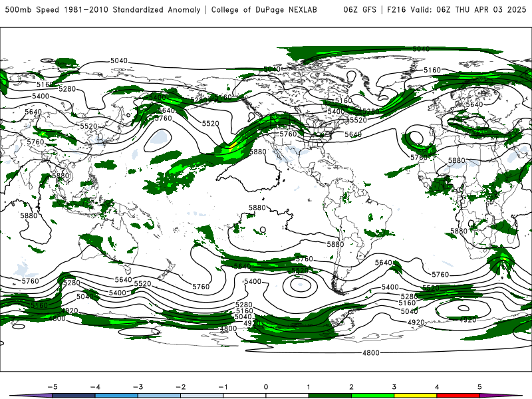Image resolution: width=532 pixels, height=399 pixels.
Task: Click the pale blue -2 to -1 colorbar segment
Action: (x=202, y=396)
